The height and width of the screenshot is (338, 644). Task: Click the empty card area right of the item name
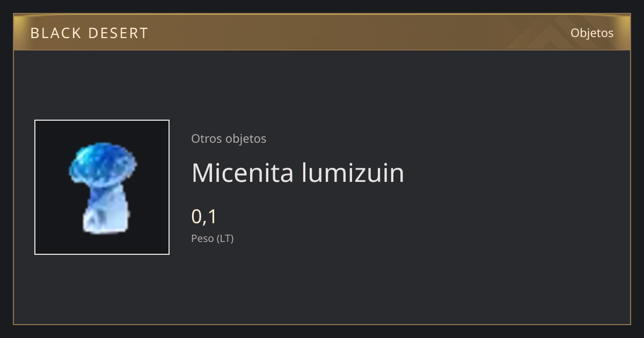tap(515, 173)
